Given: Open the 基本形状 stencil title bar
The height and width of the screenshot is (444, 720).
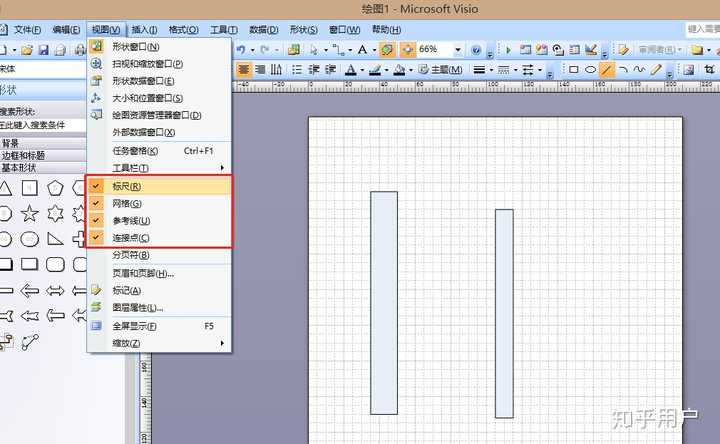Looking at the screenshot, I should (x=43, y=167).
